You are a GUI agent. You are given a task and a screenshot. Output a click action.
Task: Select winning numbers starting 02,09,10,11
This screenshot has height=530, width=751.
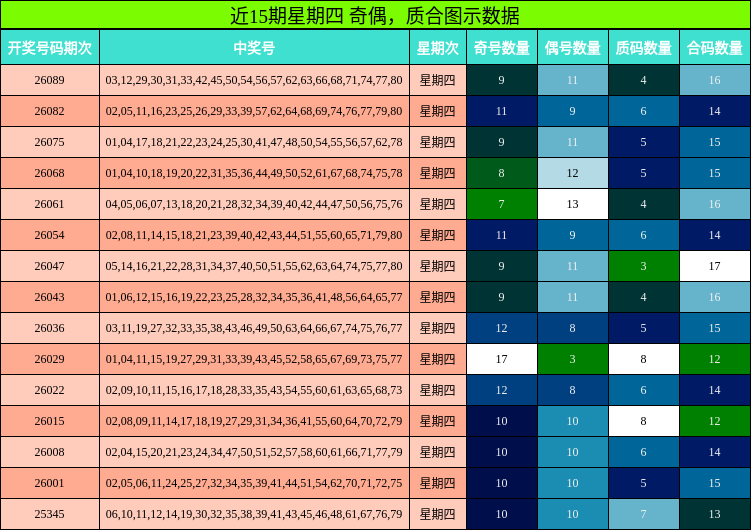pyautogui.click(x=254, y=390)
